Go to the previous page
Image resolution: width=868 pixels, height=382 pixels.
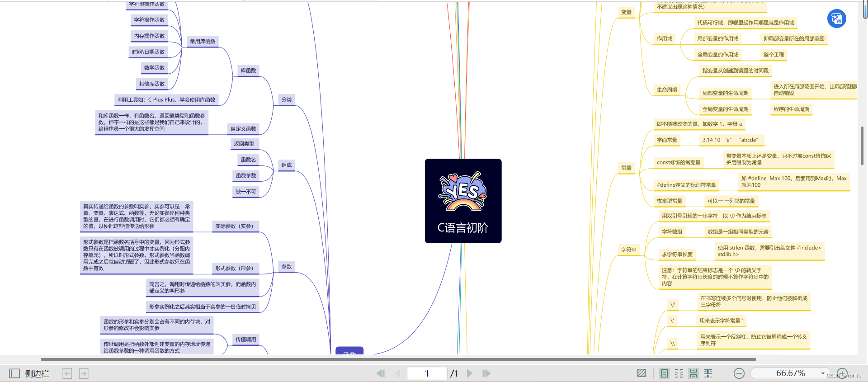tap(398, 373)
